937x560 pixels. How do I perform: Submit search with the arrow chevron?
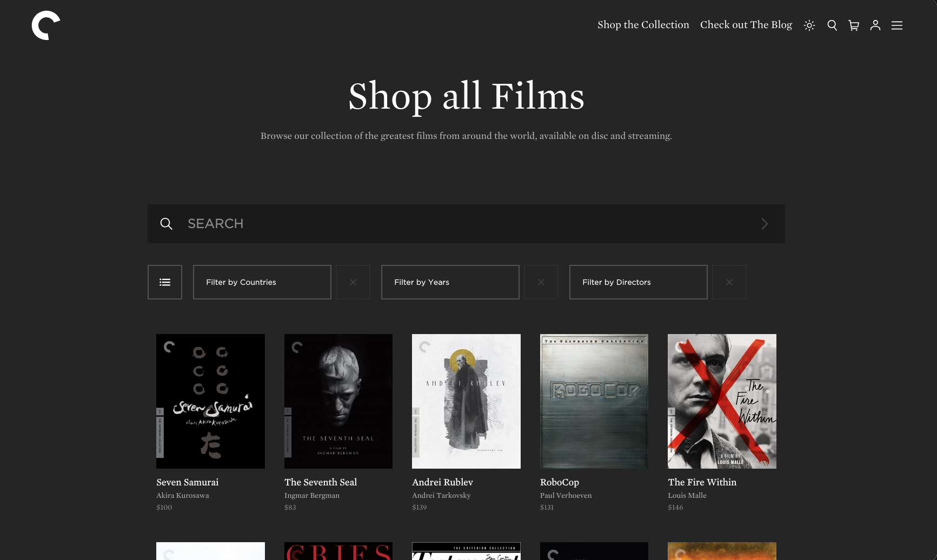[x=764, y=224]
